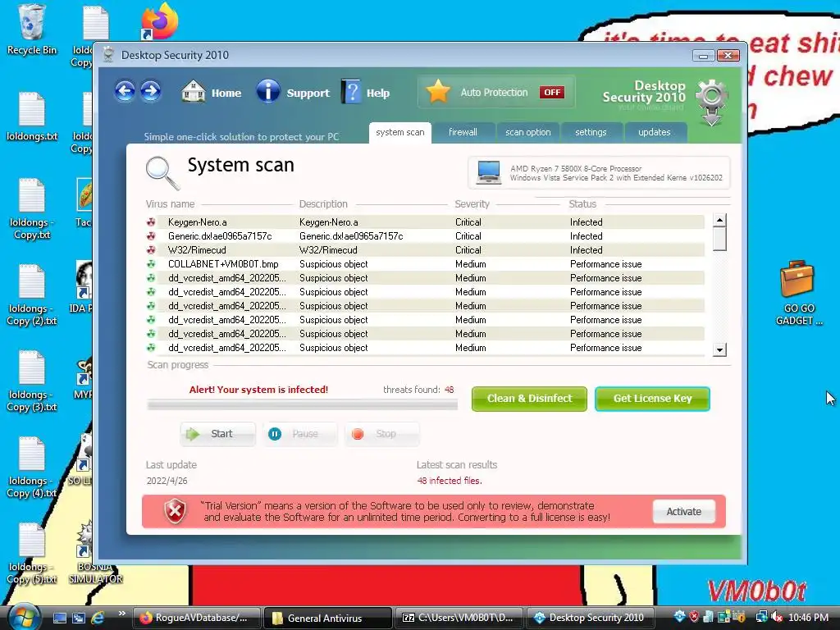Pause the system scan
The height and width of the screenshot is (630, 840).
pyautogui.click(x=300, y=434)
